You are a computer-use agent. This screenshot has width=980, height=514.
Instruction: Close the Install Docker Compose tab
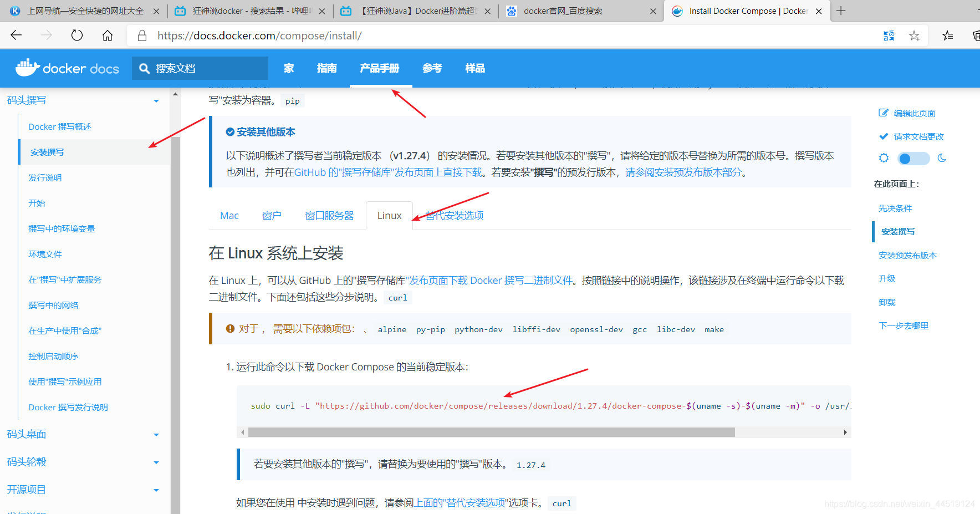[819, 11]
